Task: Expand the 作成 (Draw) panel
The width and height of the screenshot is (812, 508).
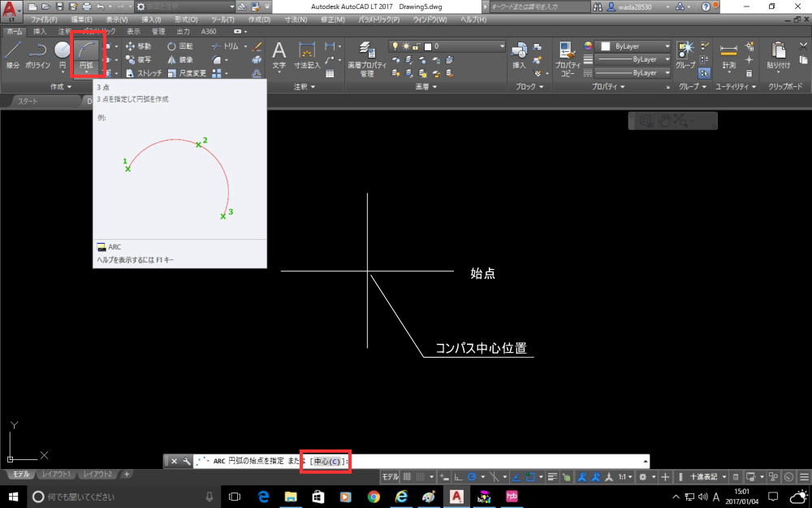Action: (x=61, y=87)
